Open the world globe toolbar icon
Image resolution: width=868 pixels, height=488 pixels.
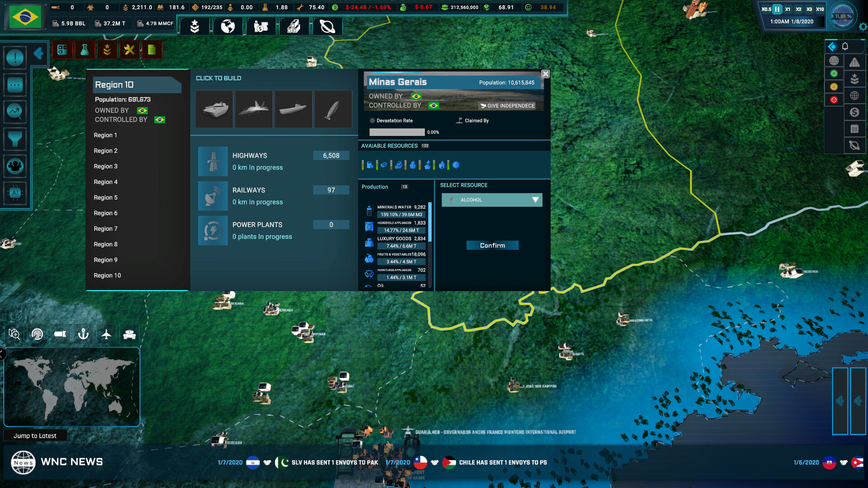[227, 26]
